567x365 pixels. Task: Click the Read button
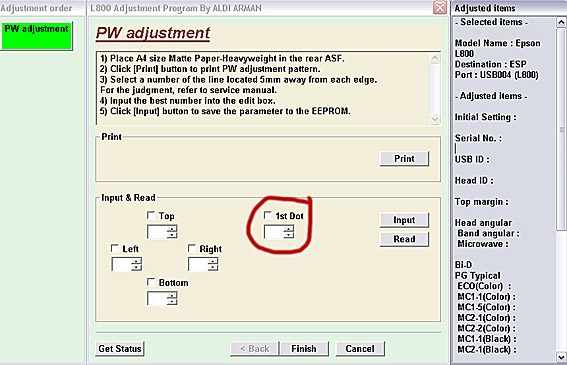point(404,239)
